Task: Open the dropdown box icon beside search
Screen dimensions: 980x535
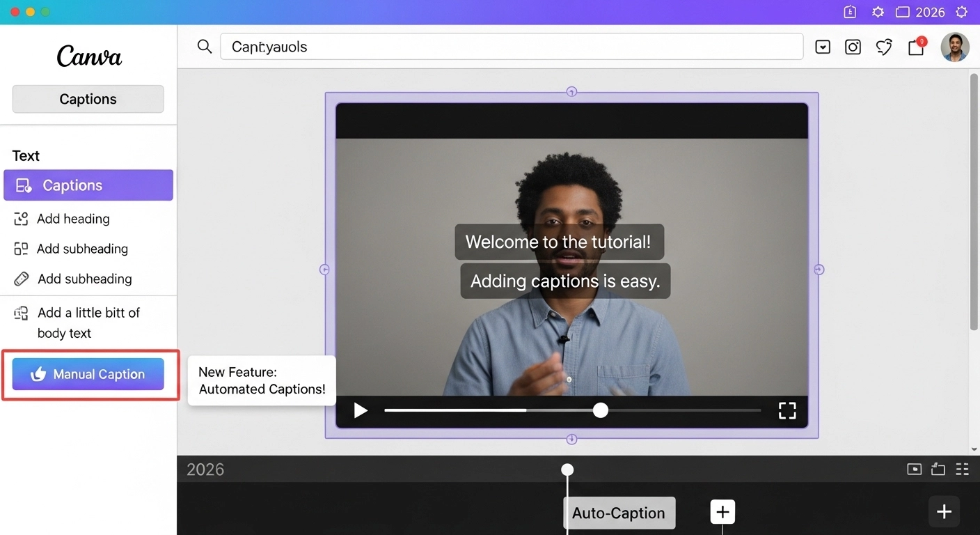Action: tap(823, 47)
